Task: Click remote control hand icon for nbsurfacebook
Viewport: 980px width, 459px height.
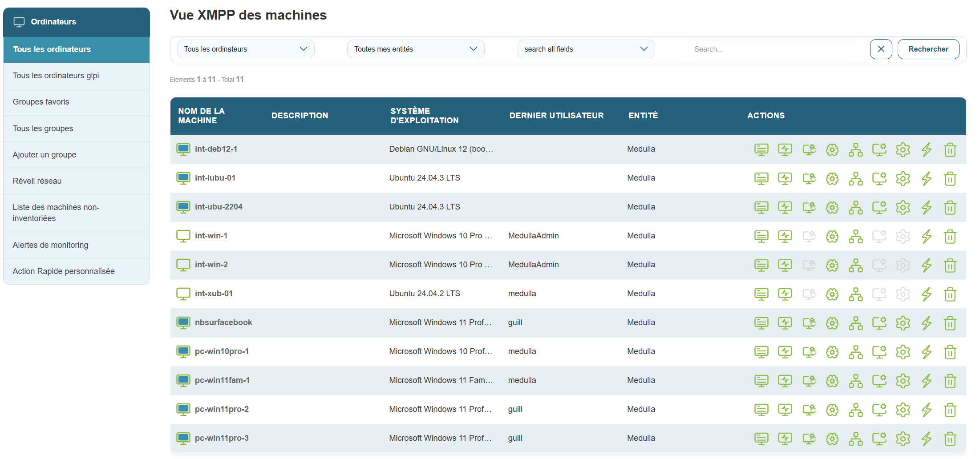Action: 809,323
